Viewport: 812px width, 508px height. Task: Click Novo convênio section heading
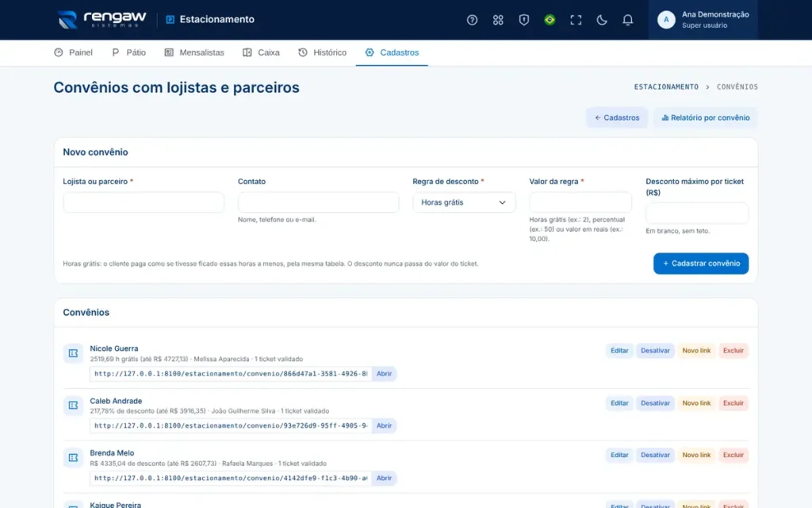[x=95, y=152]
